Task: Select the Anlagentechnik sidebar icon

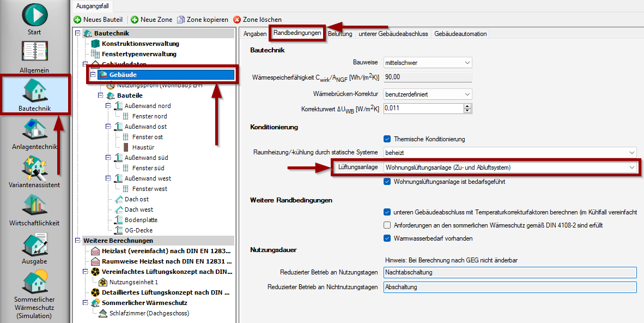Action: click(35, 129)
